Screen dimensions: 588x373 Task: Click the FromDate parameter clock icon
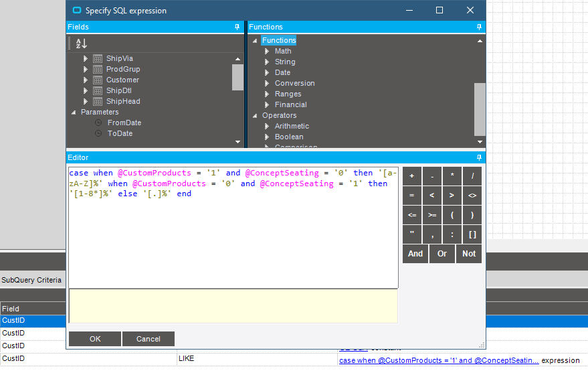[x=98, y=123]
